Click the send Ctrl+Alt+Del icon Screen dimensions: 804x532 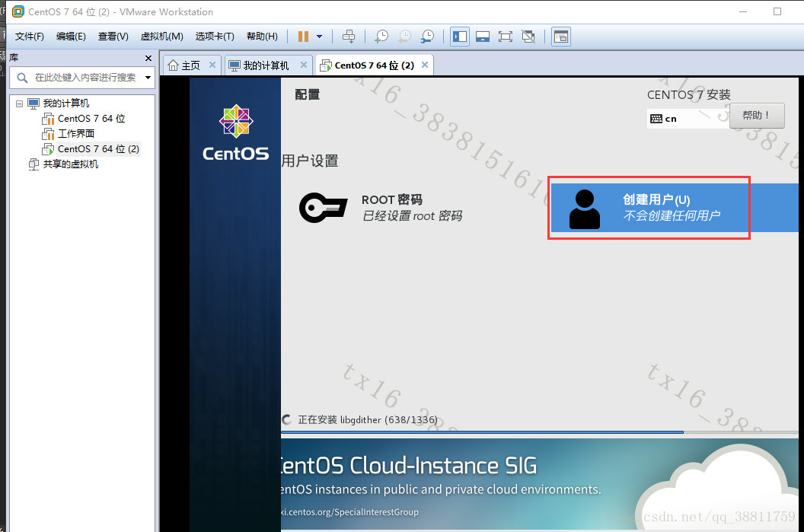[x=349, y=37]
